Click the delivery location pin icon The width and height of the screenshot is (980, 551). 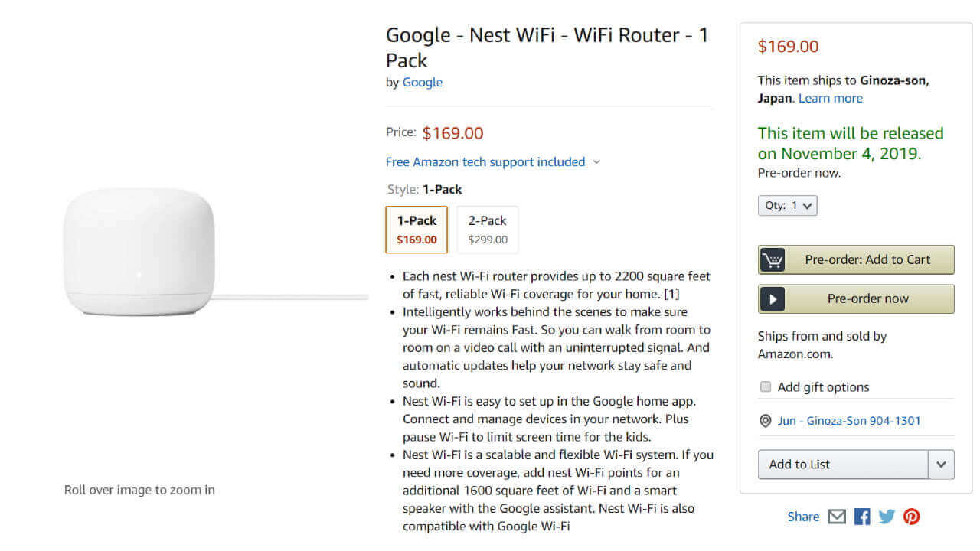click(x=765, y=421)
